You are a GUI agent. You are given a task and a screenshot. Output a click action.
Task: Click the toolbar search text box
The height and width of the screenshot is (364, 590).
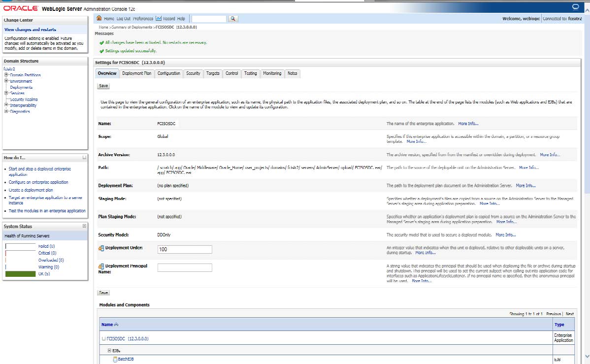[209, 18]
